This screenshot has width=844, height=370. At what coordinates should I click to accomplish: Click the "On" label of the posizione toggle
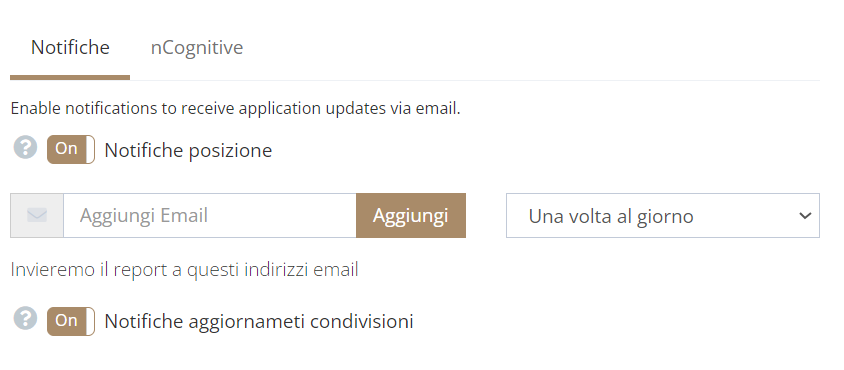pyautogui.click(x=66, y=149)
